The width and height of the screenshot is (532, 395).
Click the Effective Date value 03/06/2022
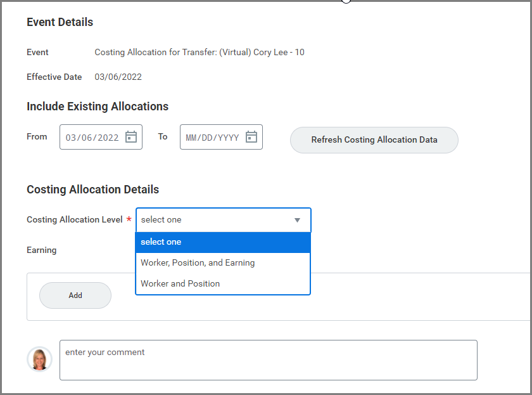pyautogui.click(x=118, y=77)
